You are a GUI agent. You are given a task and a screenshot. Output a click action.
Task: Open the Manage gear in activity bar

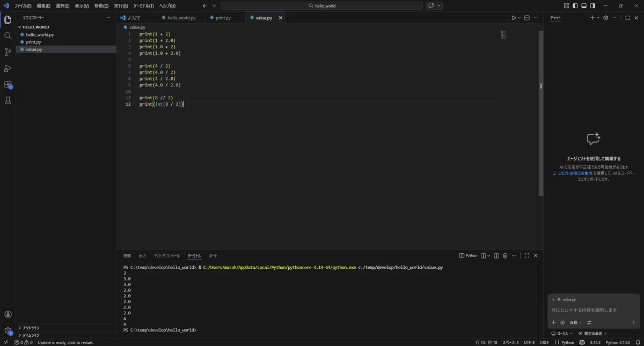tap(8, 331)
